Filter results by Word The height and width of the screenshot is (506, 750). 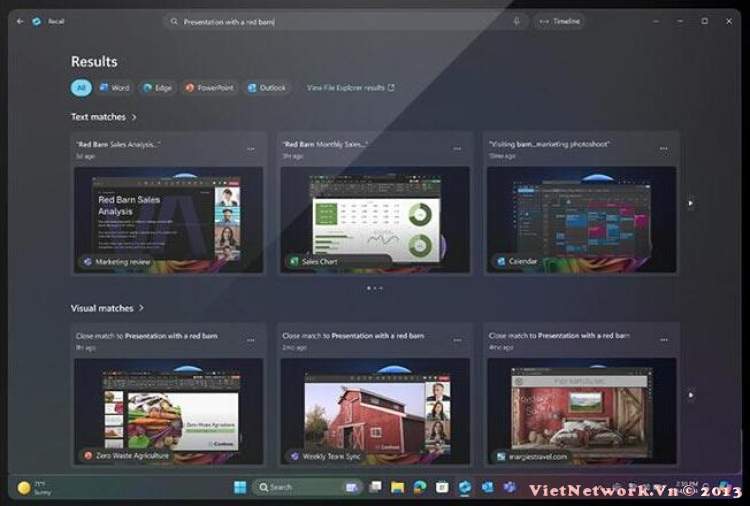coord(114,88)
